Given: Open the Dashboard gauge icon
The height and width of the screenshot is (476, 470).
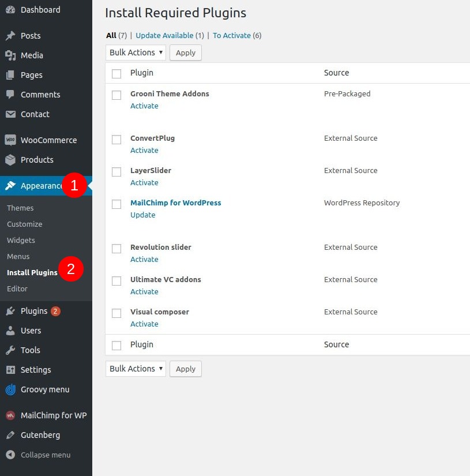Looking at the screenshot, I should tap(10, 10).
